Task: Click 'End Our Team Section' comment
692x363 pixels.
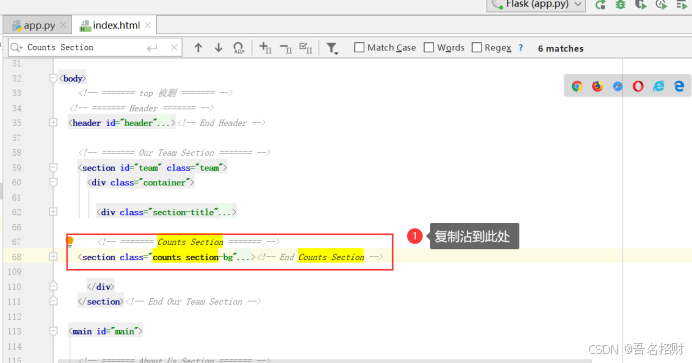Action: 193,302
